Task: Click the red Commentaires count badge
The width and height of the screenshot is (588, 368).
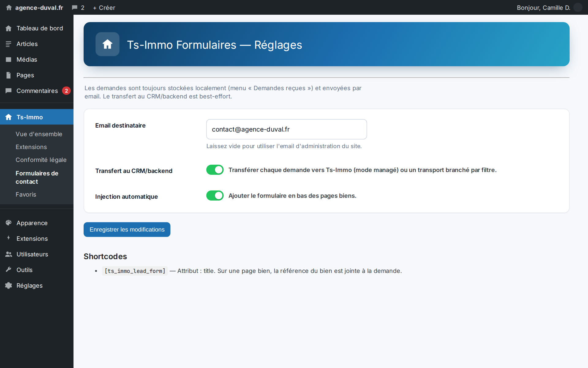Action: [66, 91]
